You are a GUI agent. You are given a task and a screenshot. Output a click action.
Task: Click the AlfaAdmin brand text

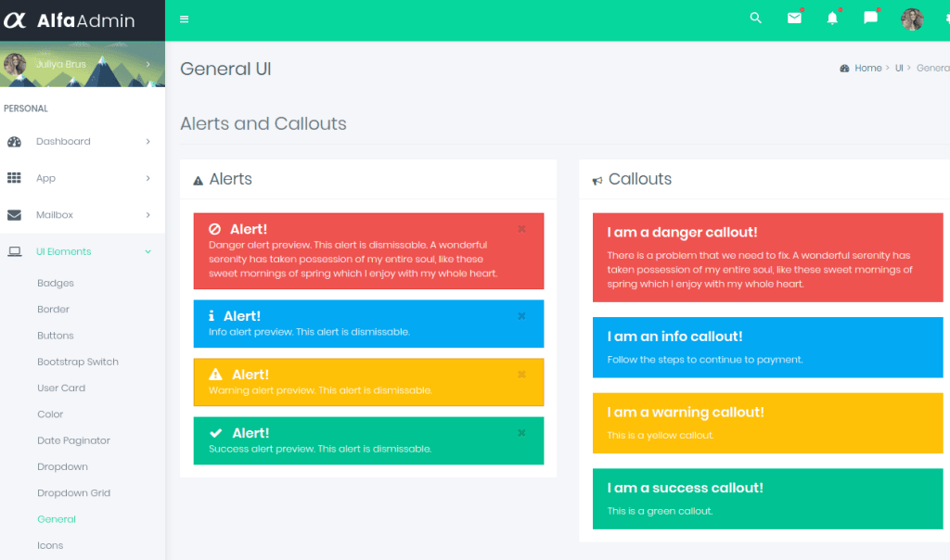[86, 20]
